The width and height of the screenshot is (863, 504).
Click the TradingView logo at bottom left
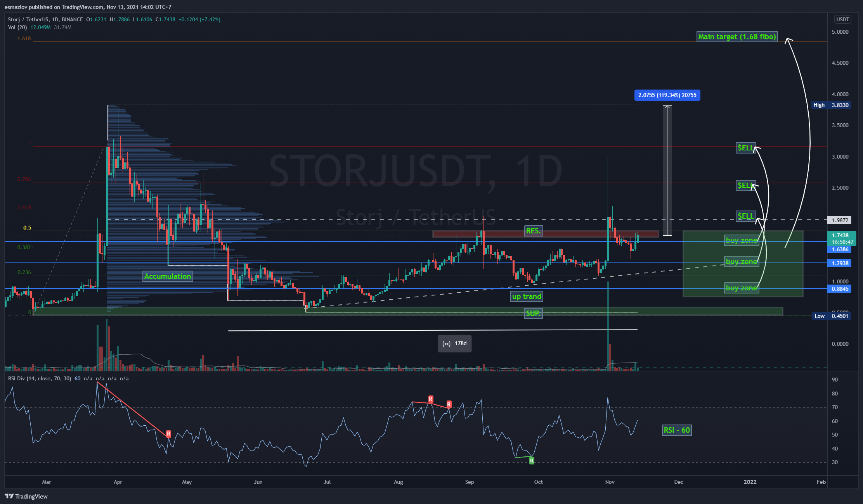coord(26,496)
